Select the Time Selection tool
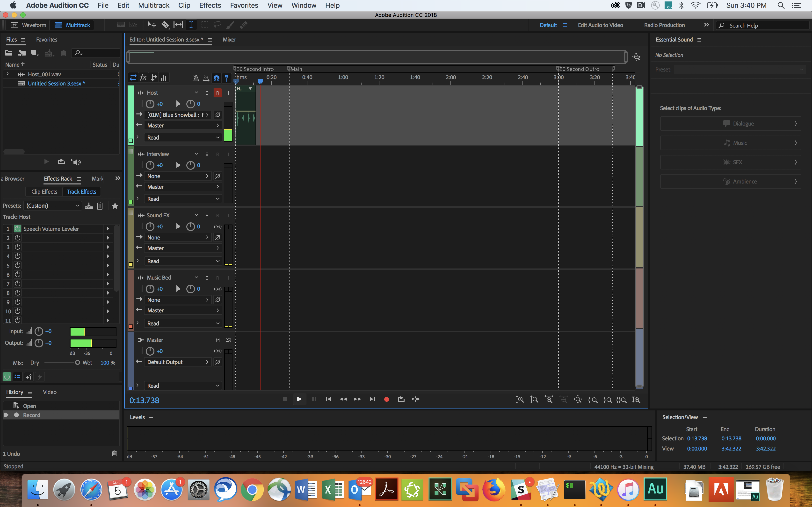This screenshot has height=507, width=812. [191, 24]
